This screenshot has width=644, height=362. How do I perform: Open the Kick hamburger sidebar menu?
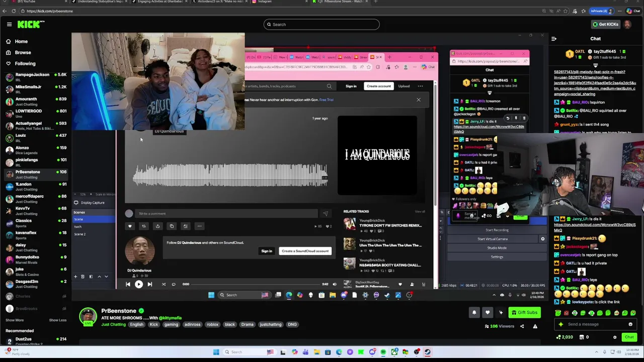click(9, 24)
